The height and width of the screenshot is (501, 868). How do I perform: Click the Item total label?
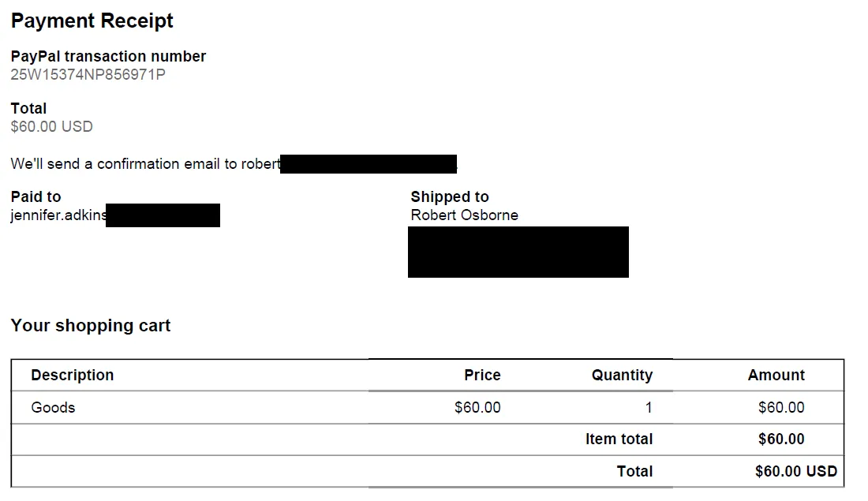pyautogui.click(x=619, y=439)
